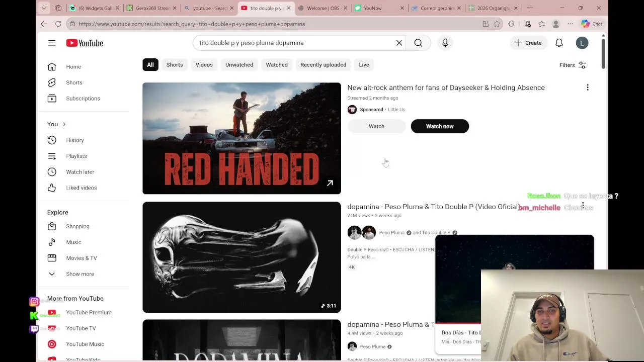Image resolution: width=644 pixels, height=362 pixels.
Task: Reload the page with the refresh icon
Action: click(x=58, y=24)
